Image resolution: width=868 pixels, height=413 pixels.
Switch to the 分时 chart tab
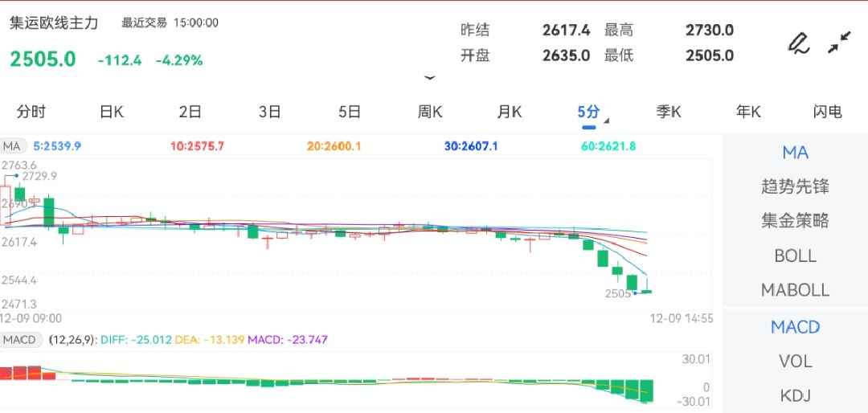coord(31,112)
